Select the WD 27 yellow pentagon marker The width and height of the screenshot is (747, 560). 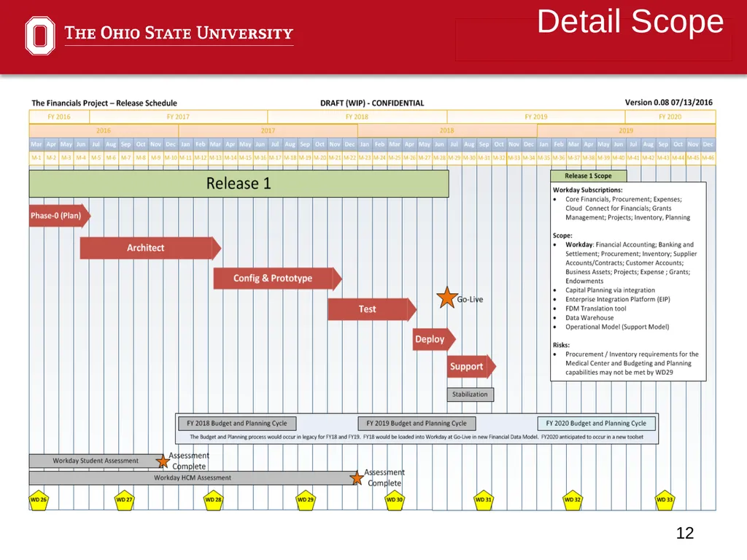124,500
